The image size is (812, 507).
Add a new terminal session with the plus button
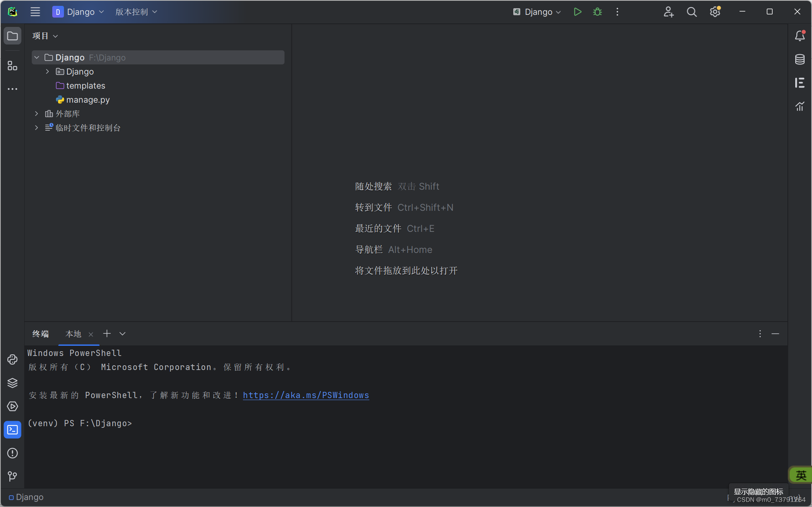(107, 334)
